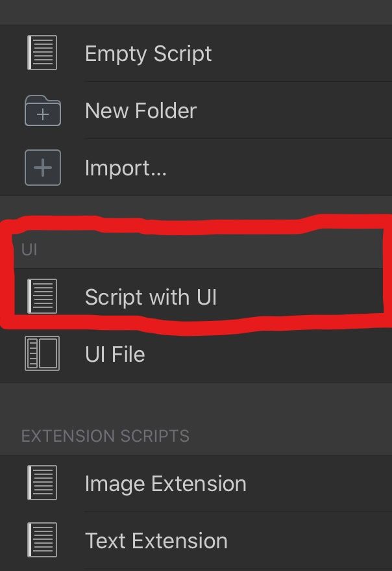Click the UI File layout icon

[x=42, y=354]
